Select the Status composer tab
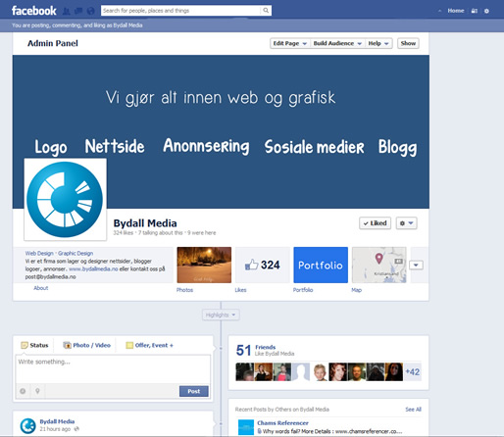Viewport: 504px width, 437px height. (x=34, y=345)
